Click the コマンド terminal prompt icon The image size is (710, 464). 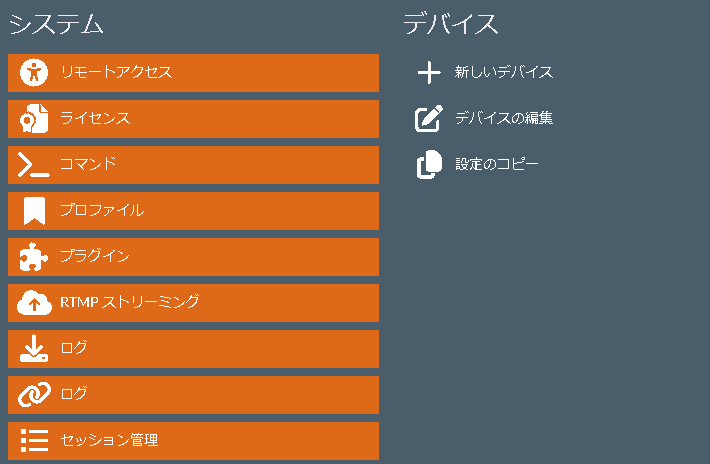[x=34, y=164]
